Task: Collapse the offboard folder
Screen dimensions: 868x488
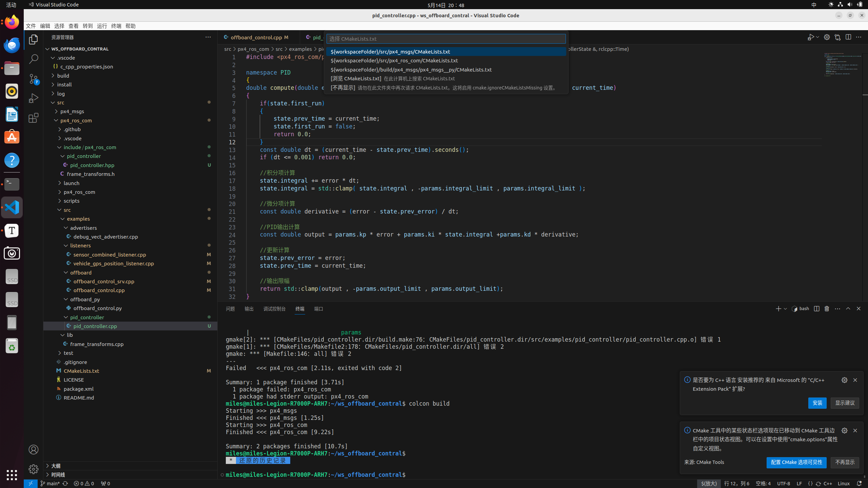Action: (81, 272)
